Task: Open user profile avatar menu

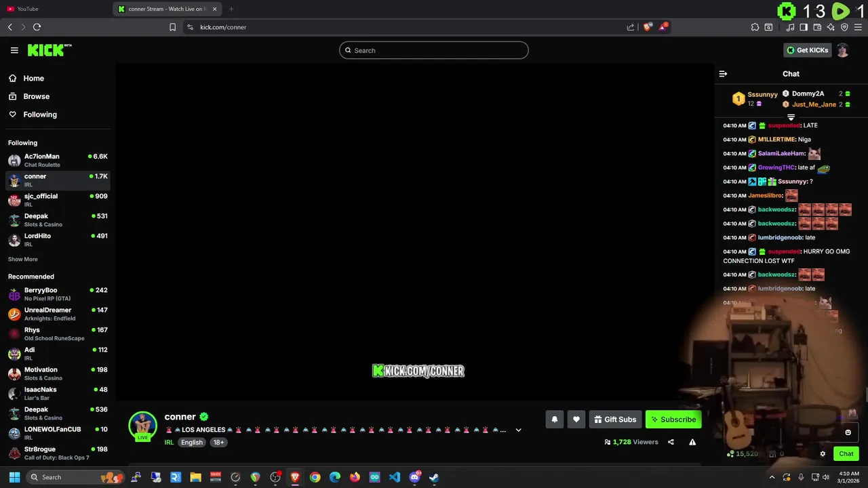Action: 842,50
